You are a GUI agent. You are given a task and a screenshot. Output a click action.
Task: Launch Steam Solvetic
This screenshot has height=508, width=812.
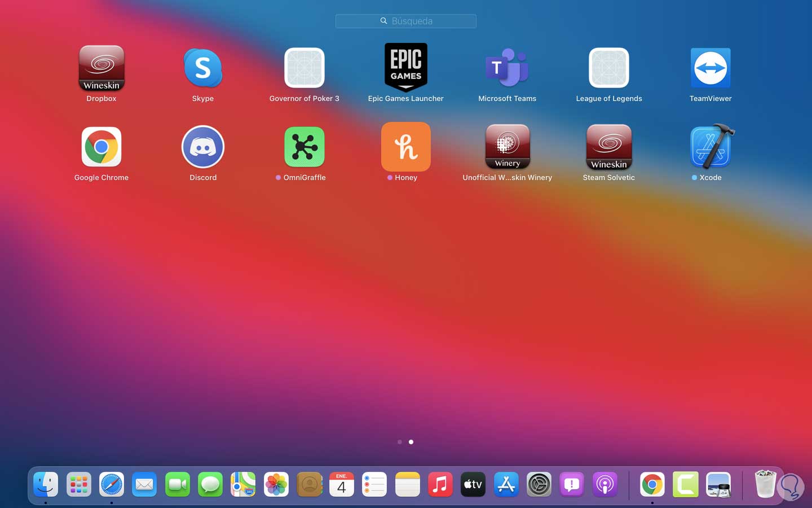pyautogui.click(x=609, y=147)
